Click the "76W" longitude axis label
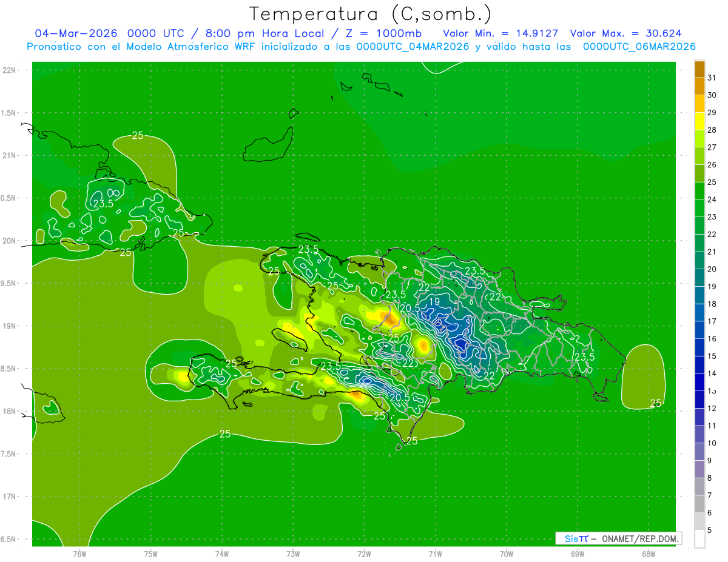Screen dimensions: 728x562 pyautogui.click(x=80, y=554)
